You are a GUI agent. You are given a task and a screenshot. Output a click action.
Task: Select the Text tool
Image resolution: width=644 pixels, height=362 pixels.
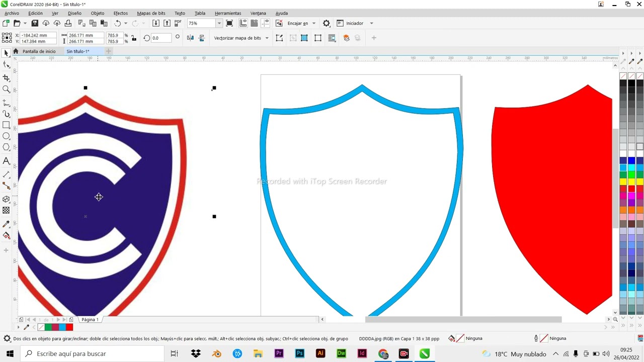tap(6, 161)
